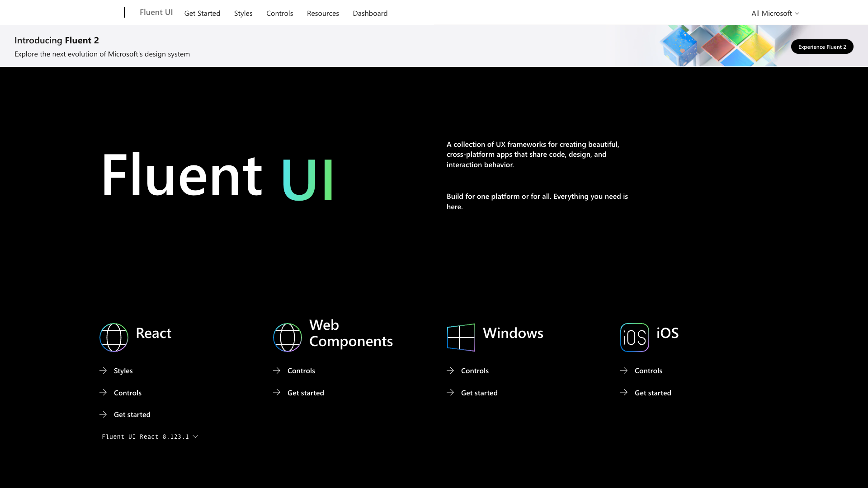Open React Controls link
Screen dimensions: 868x488
click(x=127, y=393)
